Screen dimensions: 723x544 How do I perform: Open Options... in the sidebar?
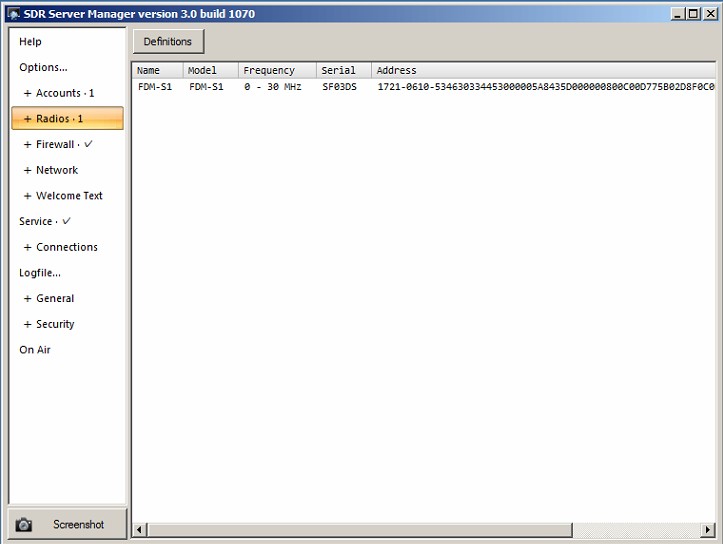coord(43,67)
